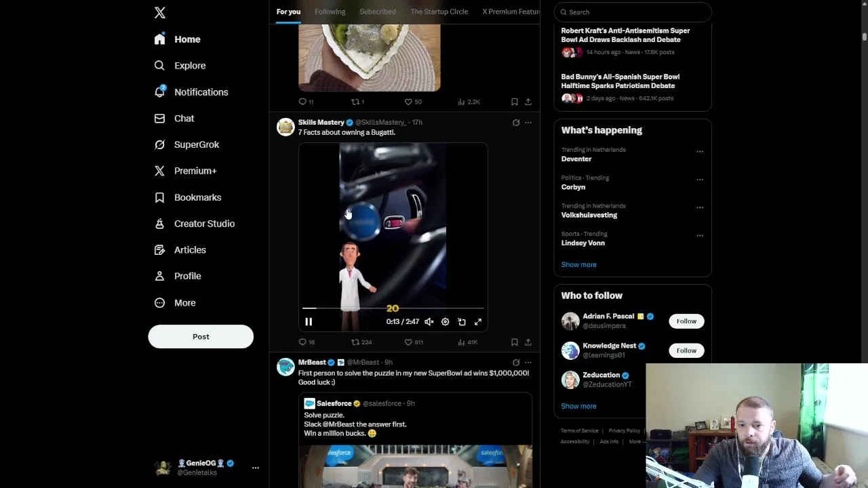
Task: Toggle picture-in-picture mode for the video
Action: click(462, 322)
